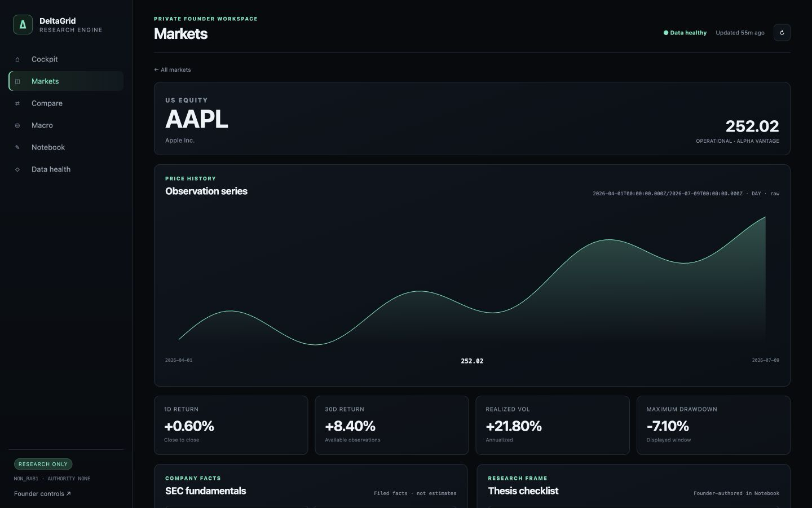The width and height of the screenshot is (812, 508).
Task: Click the 252.02 value under the chart
Action: [472, 361]
